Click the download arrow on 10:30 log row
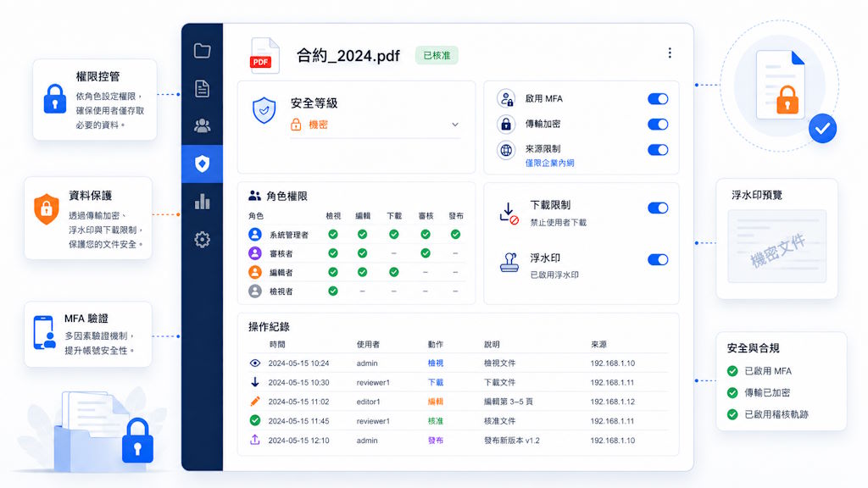 click(x=254, y=382)
